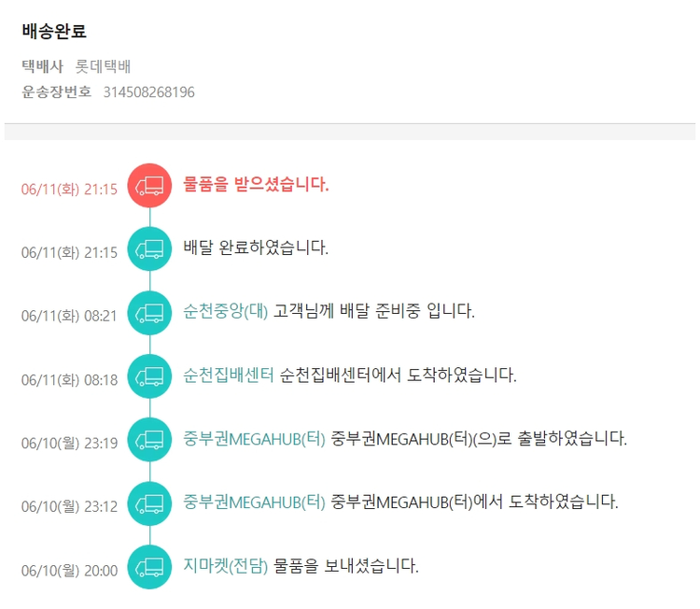700x609 pixels.
Task: Open 중부권MEGAHUB(터) link in arrival row
Action: tap(255, 502)
